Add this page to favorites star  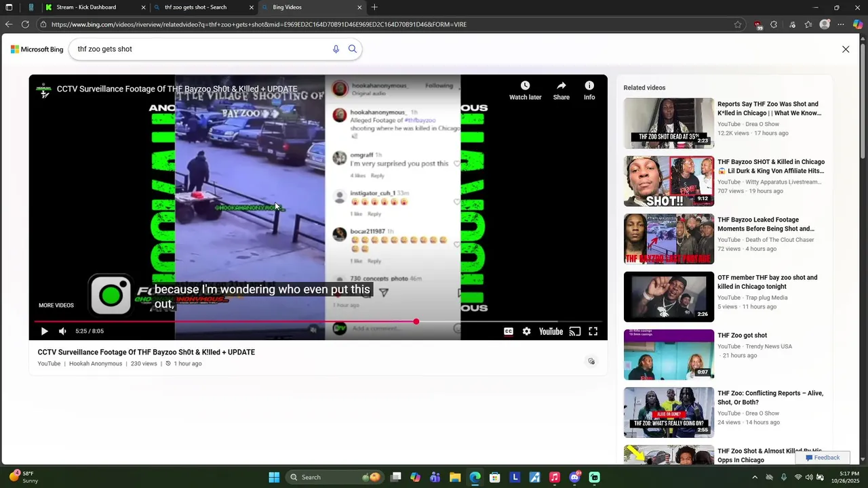click(738, 24)
